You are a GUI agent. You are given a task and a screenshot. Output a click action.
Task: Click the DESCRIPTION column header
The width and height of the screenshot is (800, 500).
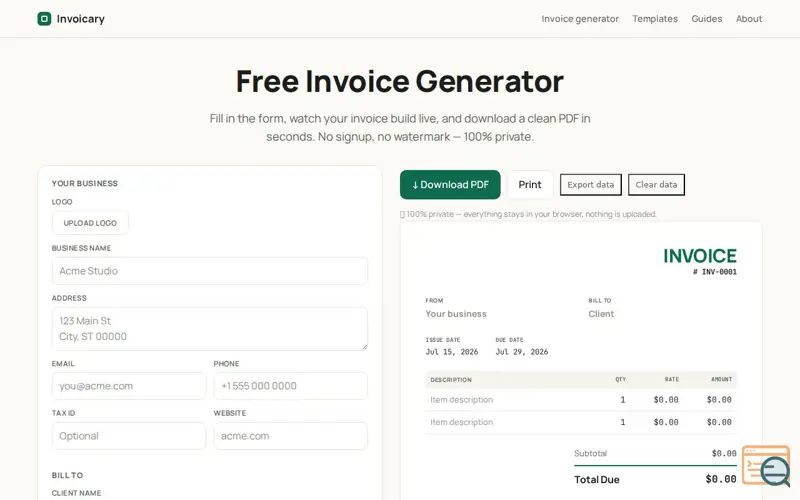pos(451,380)
